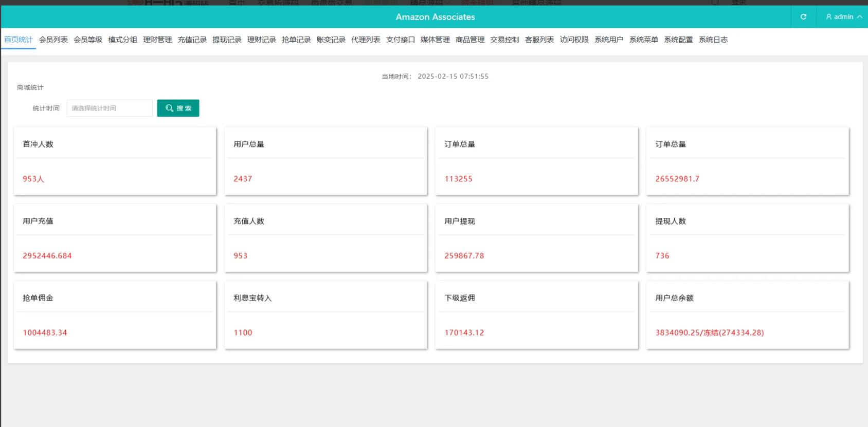Image resolution: width=868 pixels, height=427 pixels.
Task: Go to the 代理列表 tab
Action: click(x=366, y=40)
